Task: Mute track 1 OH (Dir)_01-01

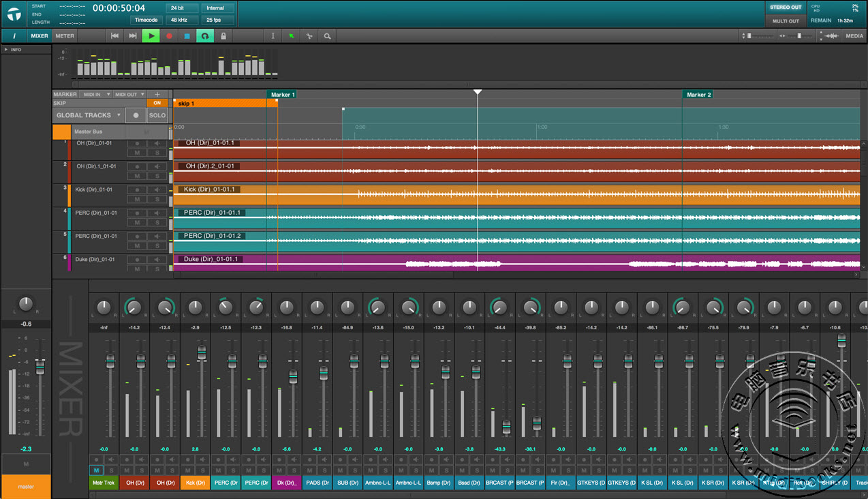Action: tap(138, 153)
